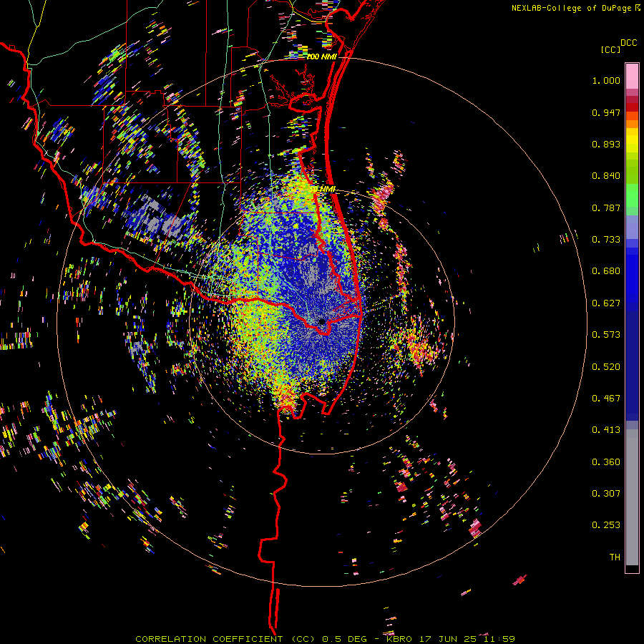Click the black radar site marker dot
This screenshot has width=644, height=644.
coord(322,321)
